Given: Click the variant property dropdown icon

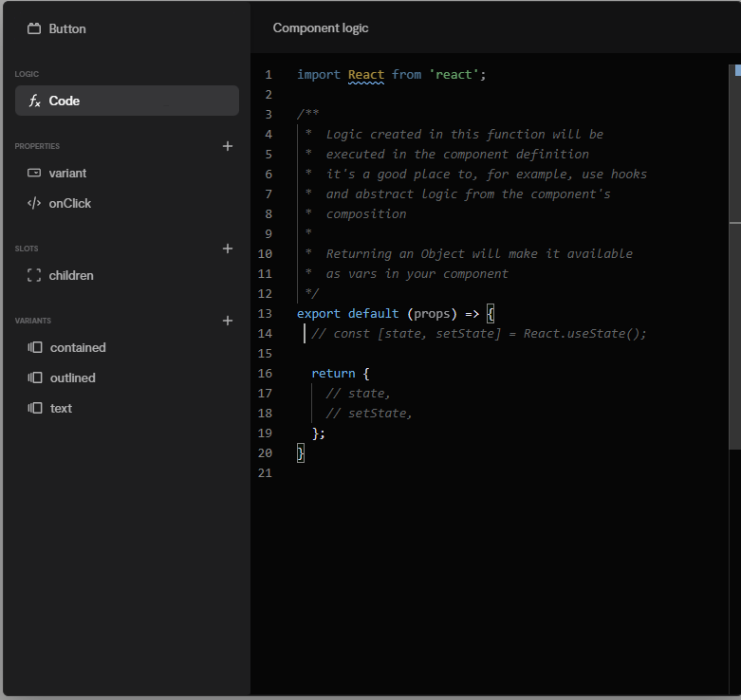Looking at the screenshot, I should point(34,173).
